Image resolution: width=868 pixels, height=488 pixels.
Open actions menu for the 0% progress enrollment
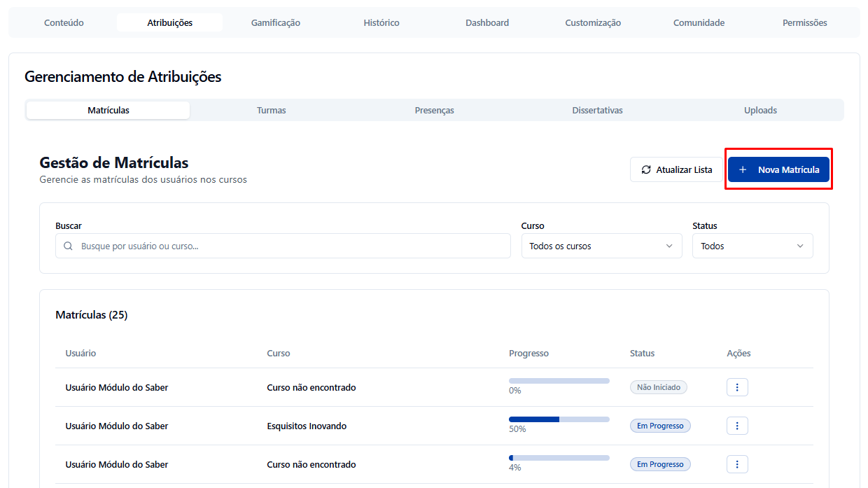(737, 387)
